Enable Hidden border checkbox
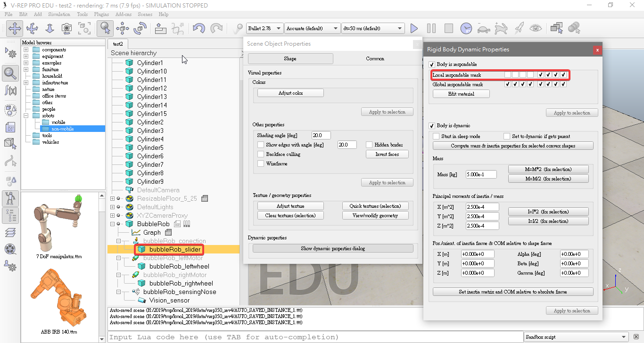The width and height of the screenshot is (644, 343). click(x=369, y=145)
